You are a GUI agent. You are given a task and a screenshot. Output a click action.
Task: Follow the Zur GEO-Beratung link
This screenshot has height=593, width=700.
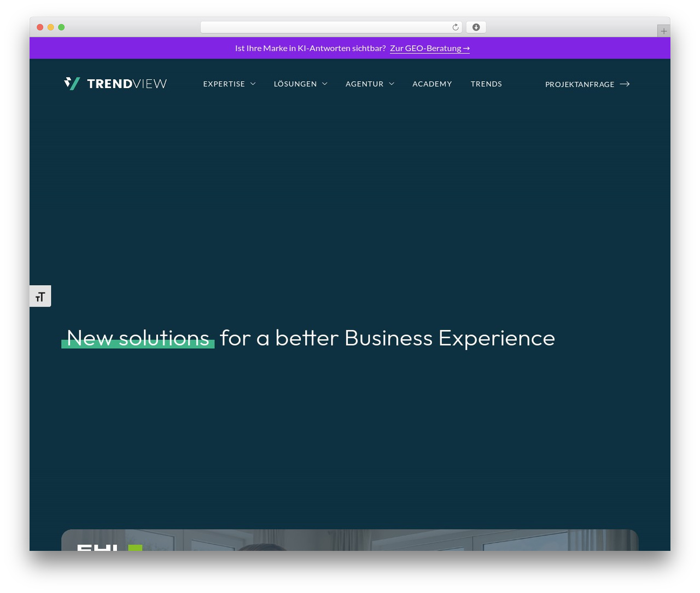(x=430, y=48)
